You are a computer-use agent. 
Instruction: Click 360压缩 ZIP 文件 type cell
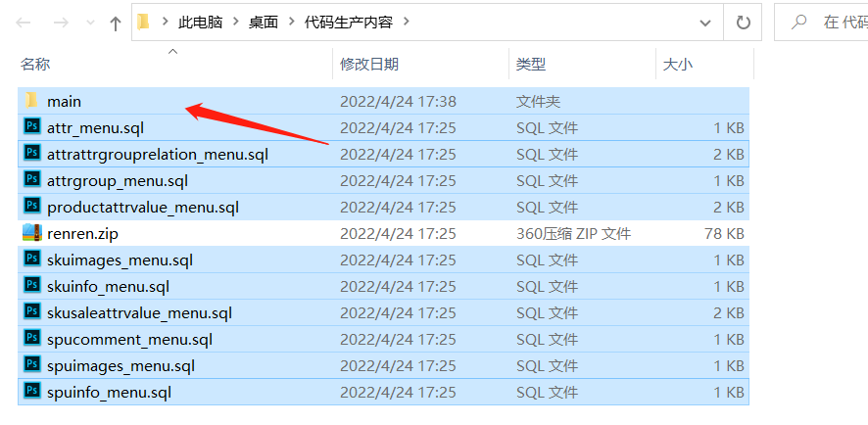(573, 234)
